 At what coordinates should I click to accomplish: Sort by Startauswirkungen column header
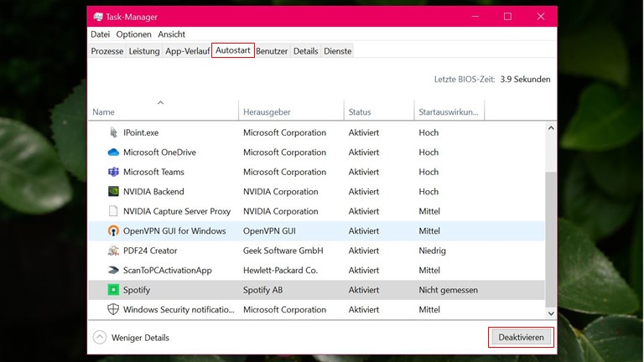click(x=449, y=112)
